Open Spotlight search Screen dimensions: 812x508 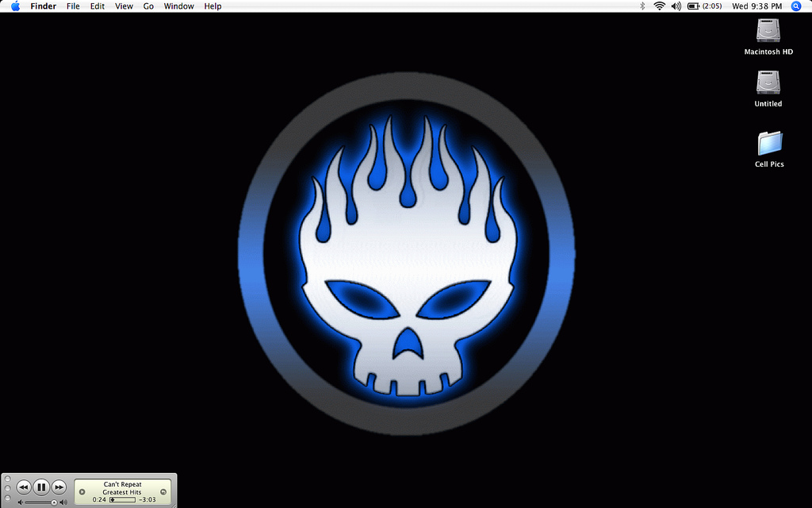796,6
